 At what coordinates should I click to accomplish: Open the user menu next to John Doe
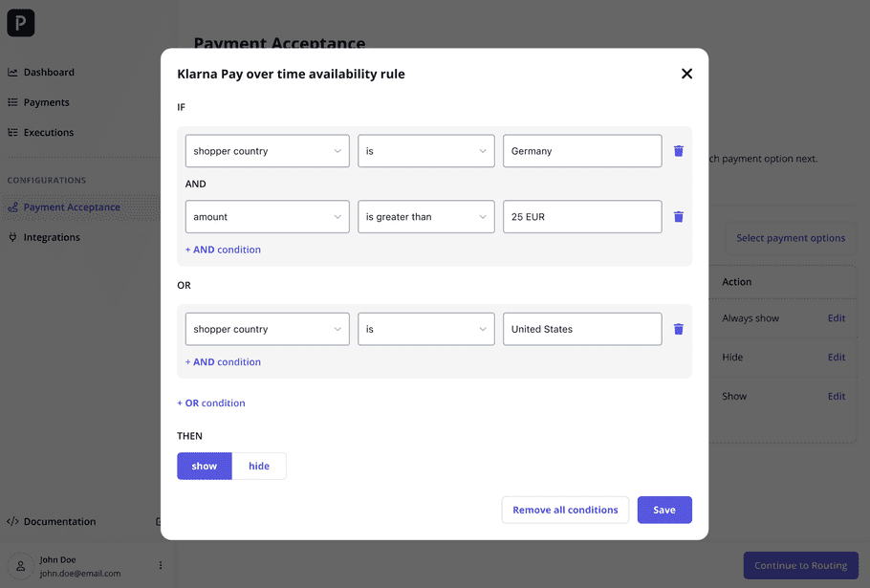pos(161,565)
